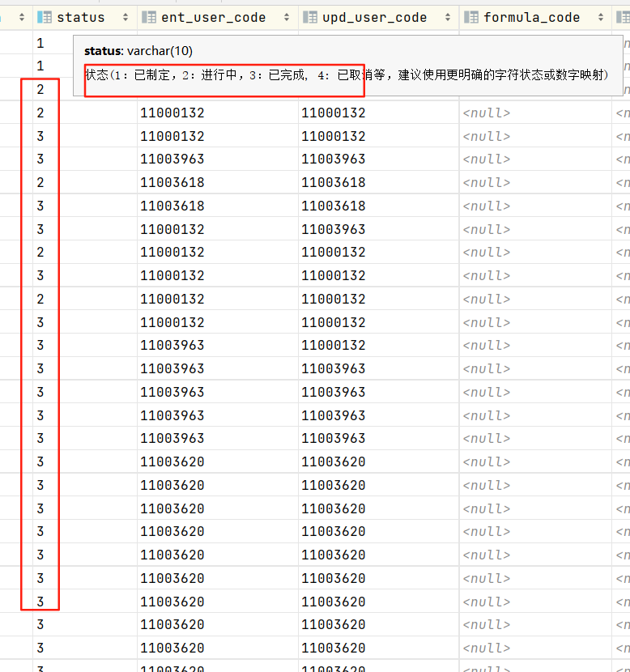This screenshot has width=630, height=672.
Task: Click the status column table icon
Action: 45,17
